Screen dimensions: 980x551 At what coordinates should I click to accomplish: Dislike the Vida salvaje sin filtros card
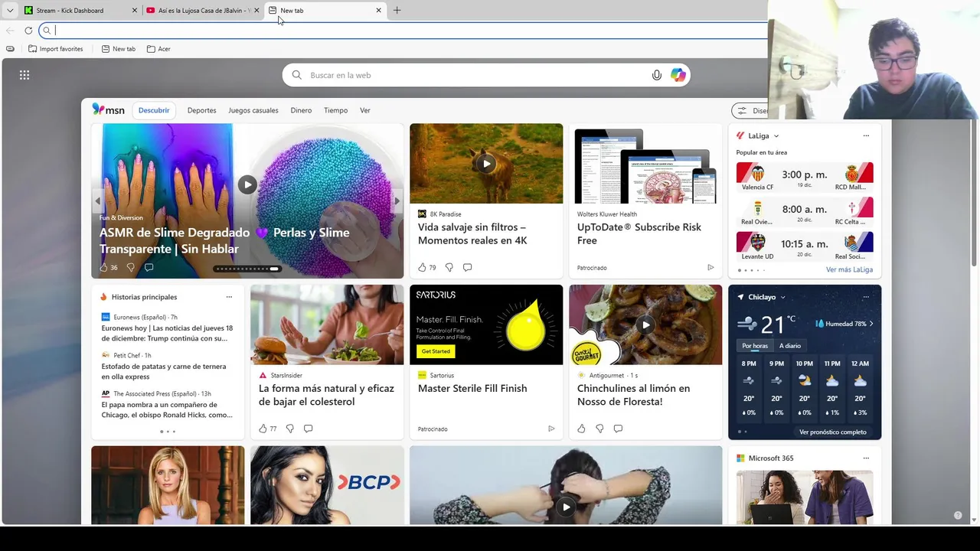pos(449,267)
